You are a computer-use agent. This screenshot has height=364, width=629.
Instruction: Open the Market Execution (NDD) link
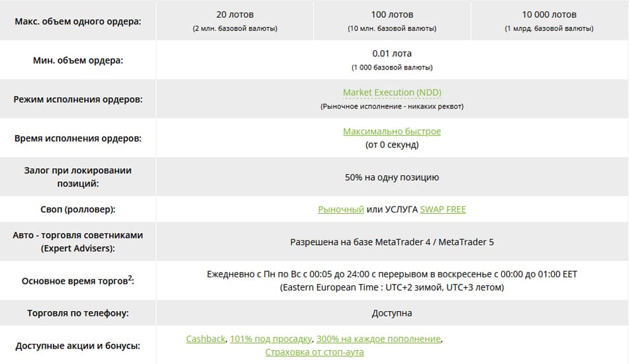pyautogui.click(x=392, y=93)
